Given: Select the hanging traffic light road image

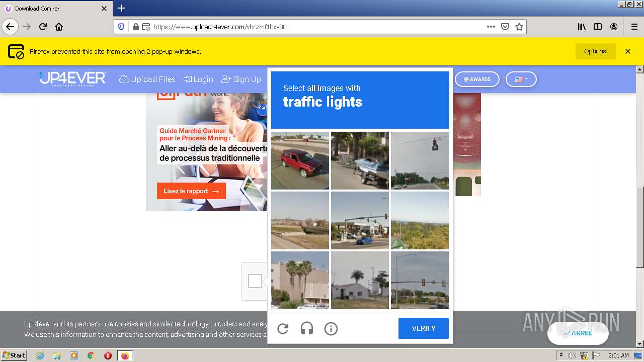Looking at the screenshot, I should [x=420, y=161].
